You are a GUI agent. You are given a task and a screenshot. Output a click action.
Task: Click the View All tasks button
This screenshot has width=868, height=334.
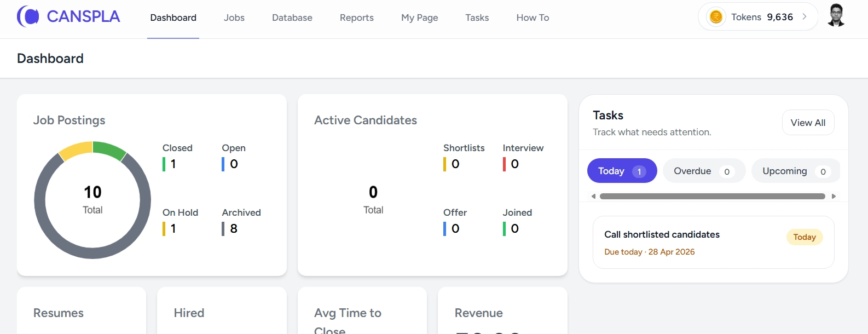click(808, 123)
